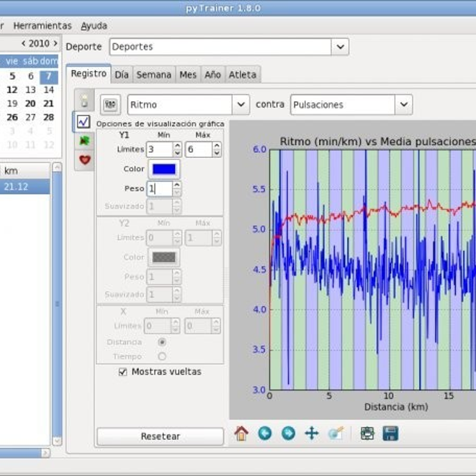Decrease the Y1 maximum limit stepper
476x476 pixels.
pyautogui.click(x=217, y=153)
